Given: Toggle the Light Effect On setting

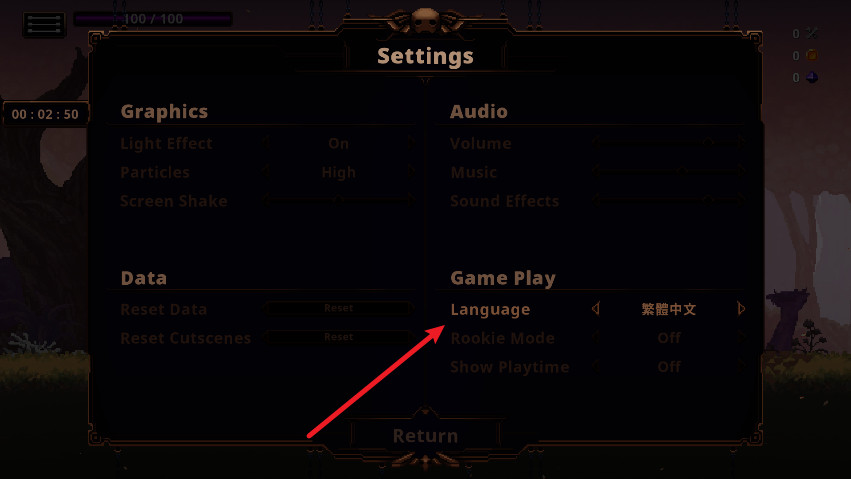Looking at the screenshot, I should (339, 143).
